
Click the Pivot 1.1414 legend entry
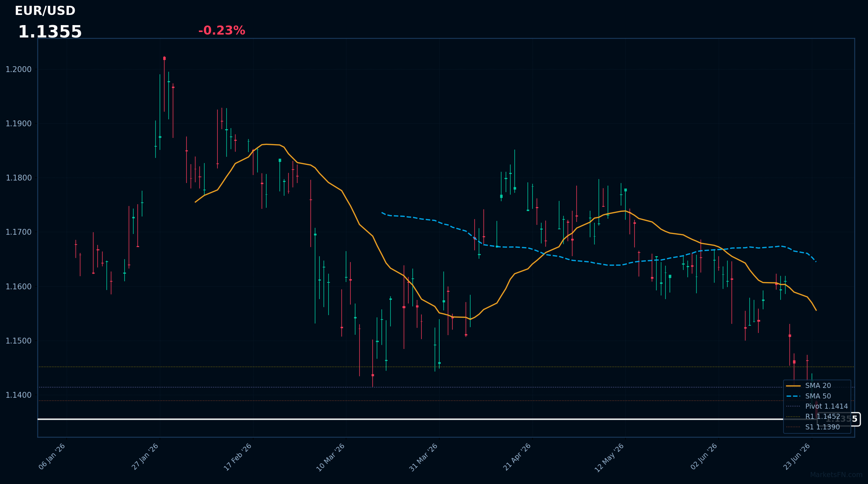pos(817,406)
